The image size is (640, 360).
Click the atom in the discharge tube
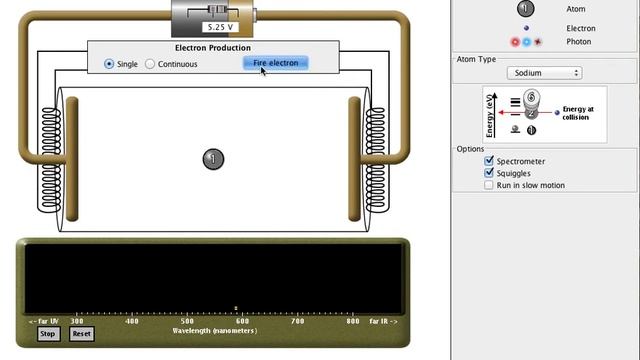pyautogui.click(x=213, y=159)
